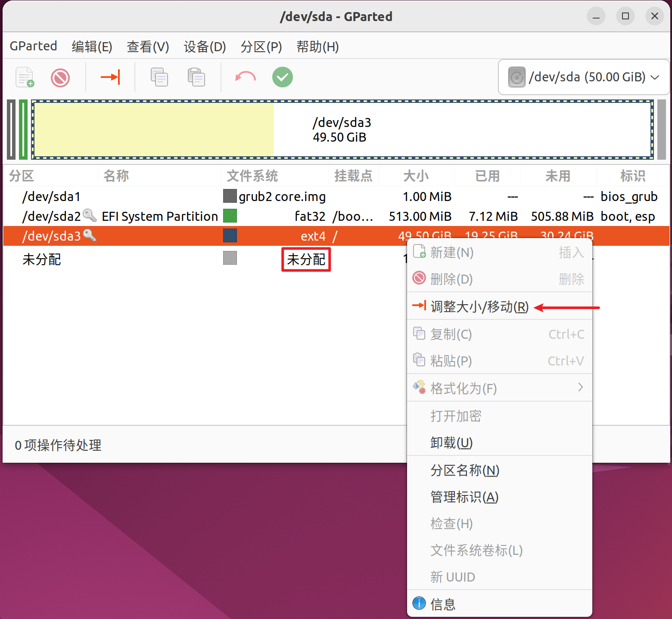This screenshot has width=672, height=619.
Task: Click the undo last operation icon
Action: (246, 77)
